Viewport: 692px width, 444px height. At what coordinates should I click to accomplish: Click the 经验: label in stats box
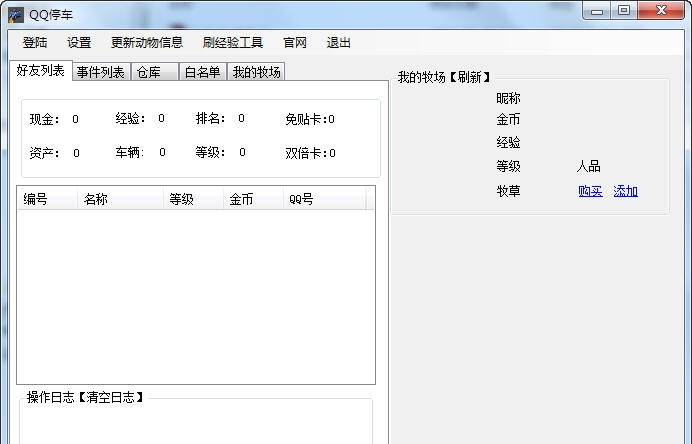point(131,118)
